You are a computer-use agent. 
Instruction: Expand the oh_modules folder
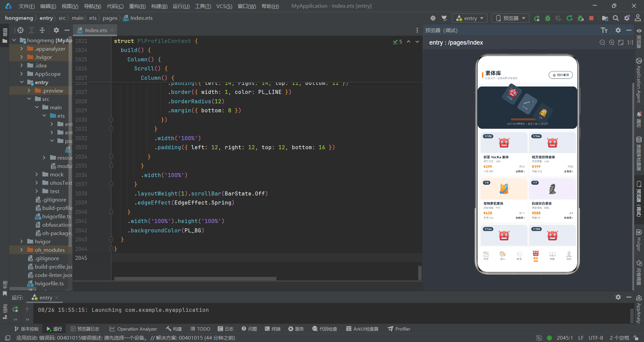tap(21, 250)
